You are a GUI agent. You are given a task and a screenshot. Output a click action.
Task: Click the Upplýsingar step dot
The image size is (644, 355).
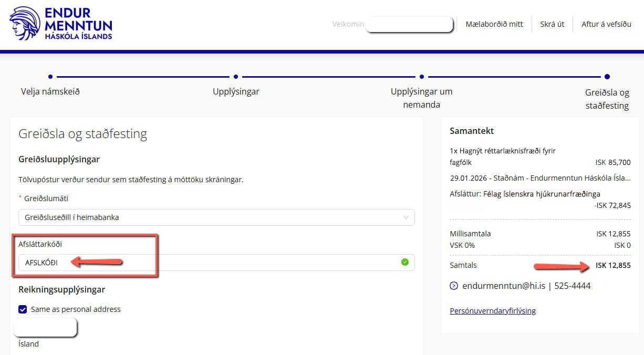[236, 77]
